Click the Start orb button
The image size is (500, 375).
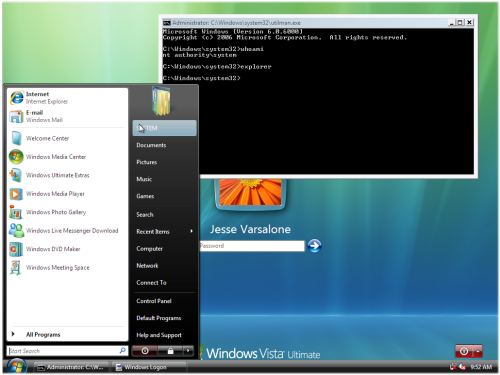click(16, 367)
